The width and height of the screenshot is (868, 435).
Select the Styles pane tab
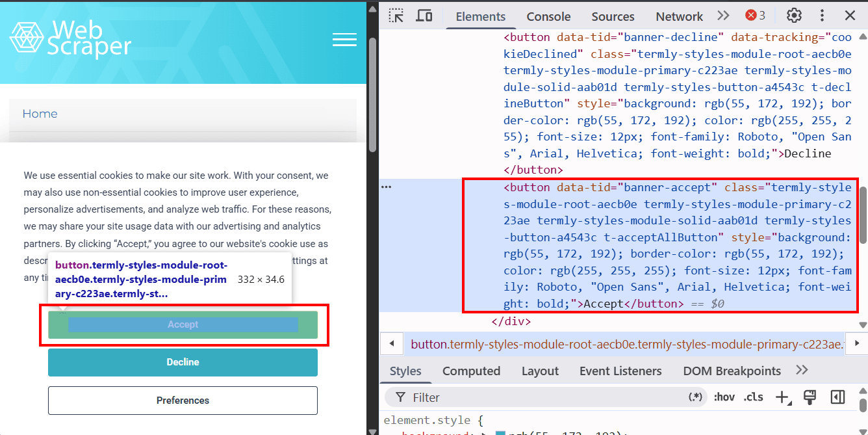405,371
